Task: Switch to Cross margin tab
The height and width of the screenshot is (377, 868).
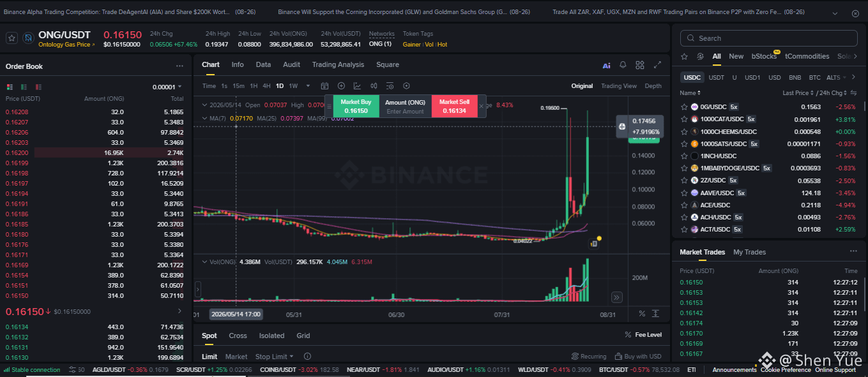Action: tap(238, 336)
